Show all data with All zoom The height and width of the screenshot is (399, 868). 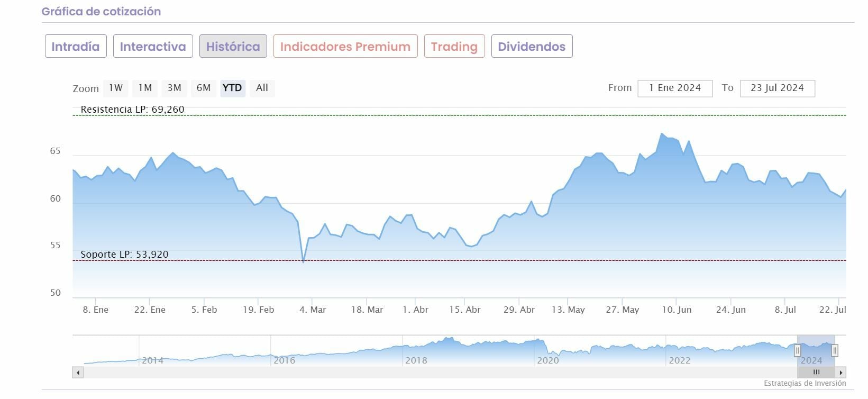click(x=262, y=88)
